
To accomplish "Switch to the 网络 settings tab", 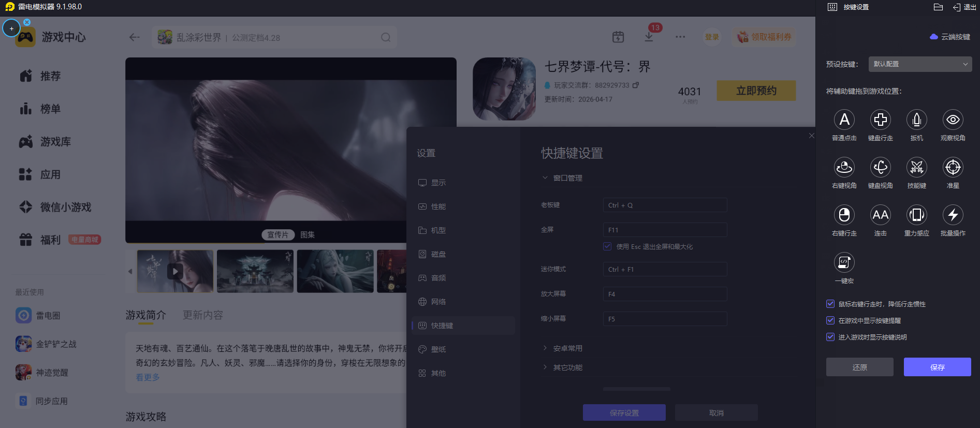I will [x=438, y=302].
